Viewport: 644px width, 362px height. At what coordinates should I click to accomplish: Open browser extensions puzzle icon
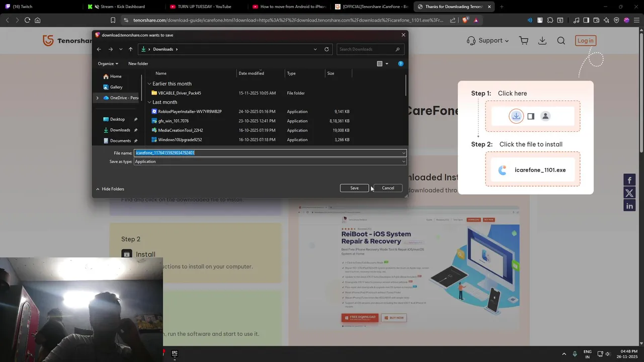click(x=550, y=20)
